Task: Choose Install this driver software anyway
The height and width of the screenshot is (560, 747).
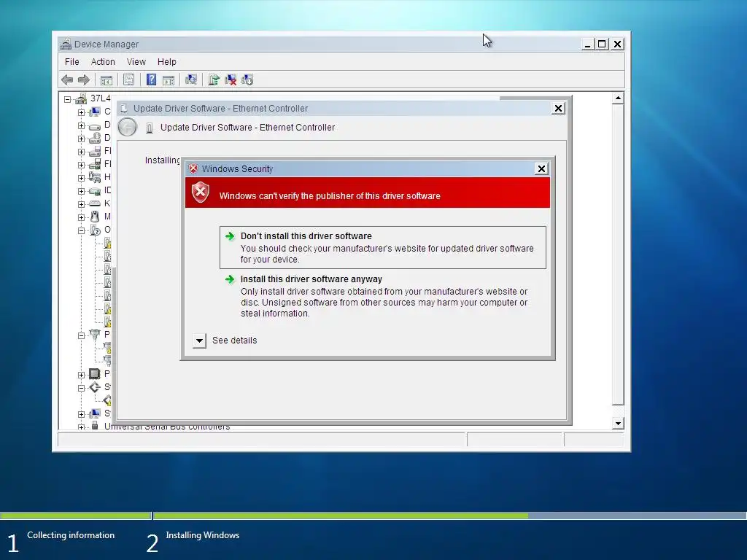Action: coord(382,296)
